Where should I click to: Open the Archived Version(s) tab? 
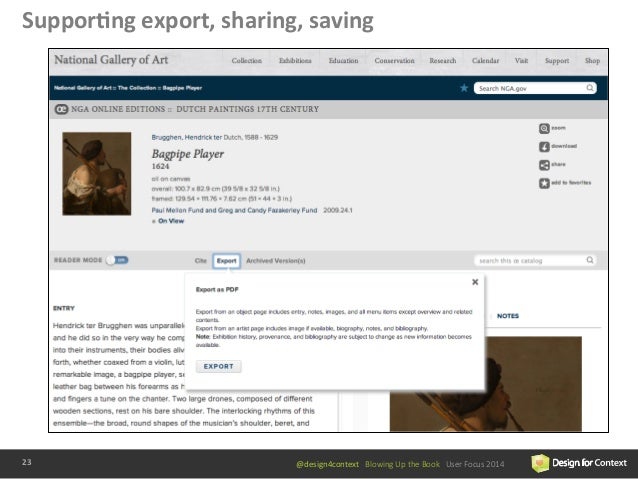275,261
